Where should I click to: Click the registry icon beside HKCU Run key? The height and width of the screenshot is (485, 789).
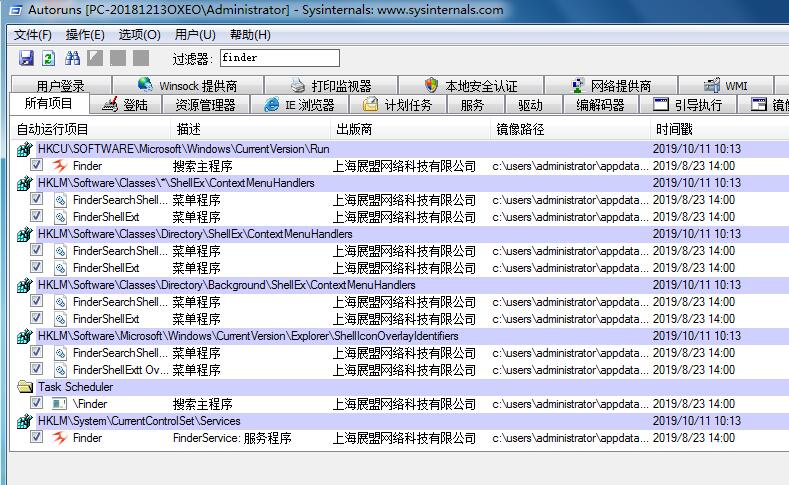(24, 149)
